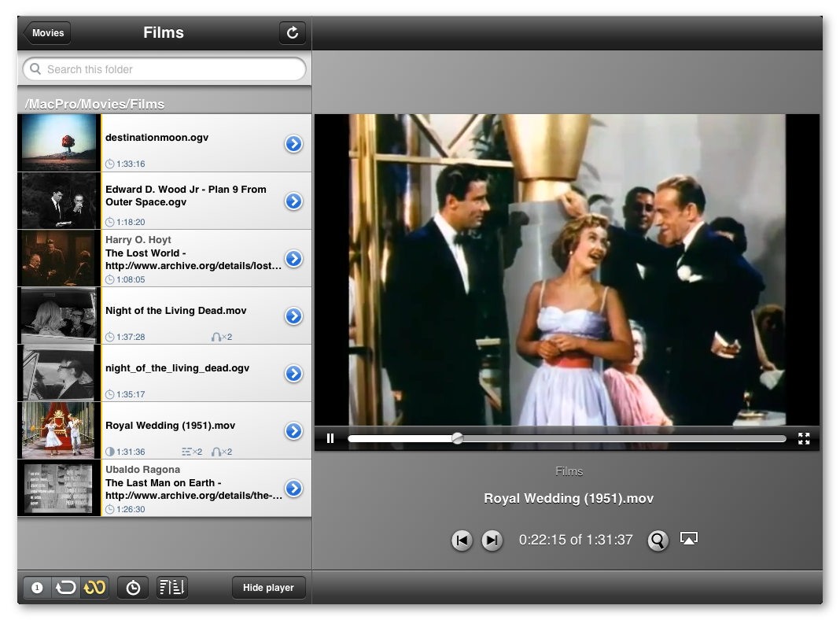Expand details arrow for Plan 9 From Outer Space
840x620 pixels.
pos(293,201)
